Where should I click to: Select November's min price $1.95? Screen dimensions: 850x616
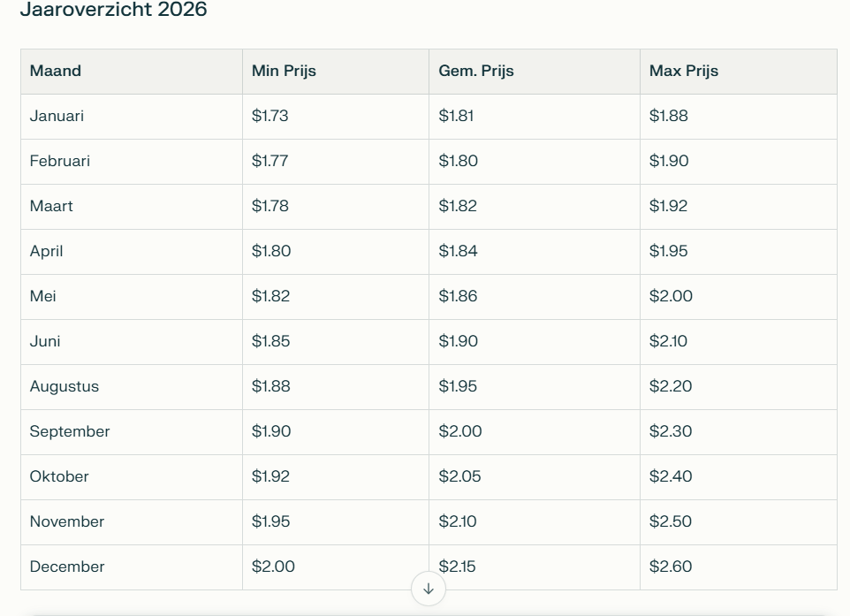click(x=270, y=521)
